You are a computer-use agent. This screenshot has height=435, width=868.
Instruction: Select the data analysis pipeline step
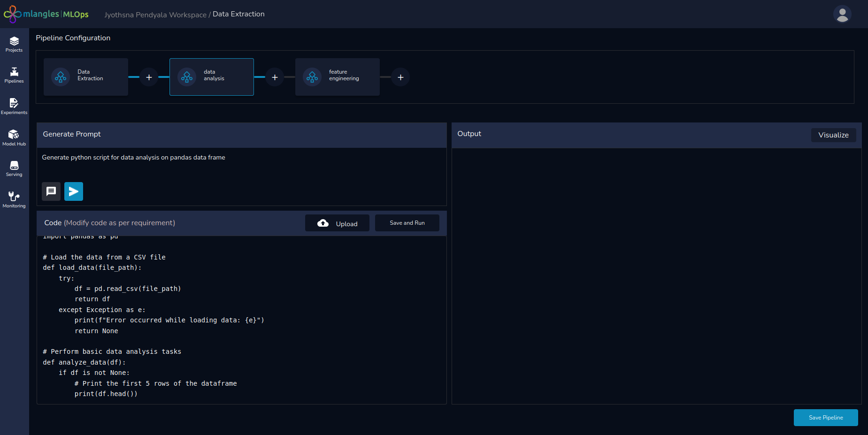tap(212, 77)
